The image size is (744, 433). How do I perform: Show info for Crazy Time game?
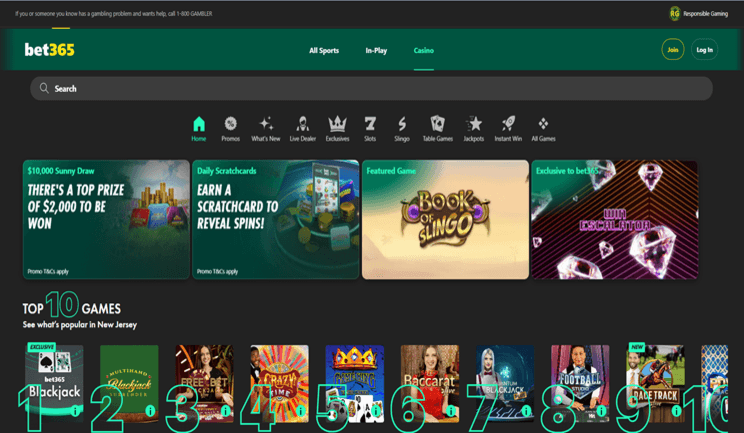[x=300, y=411]
